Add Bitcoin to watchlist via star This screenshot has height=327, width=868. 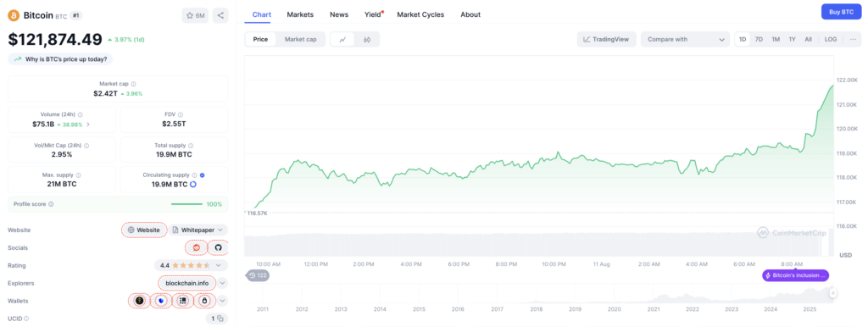click(x=196, y=15)
